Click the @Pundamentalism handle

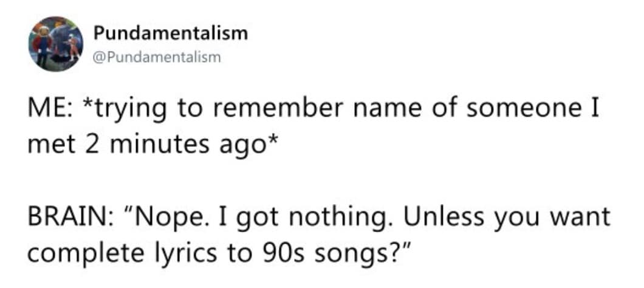tap(156, 58)
